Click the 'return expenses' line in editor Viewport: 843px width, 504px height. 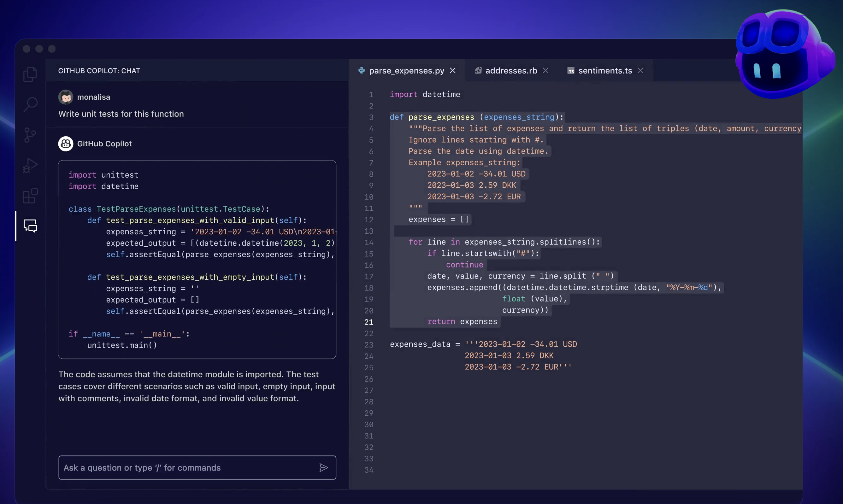[462, 322]
